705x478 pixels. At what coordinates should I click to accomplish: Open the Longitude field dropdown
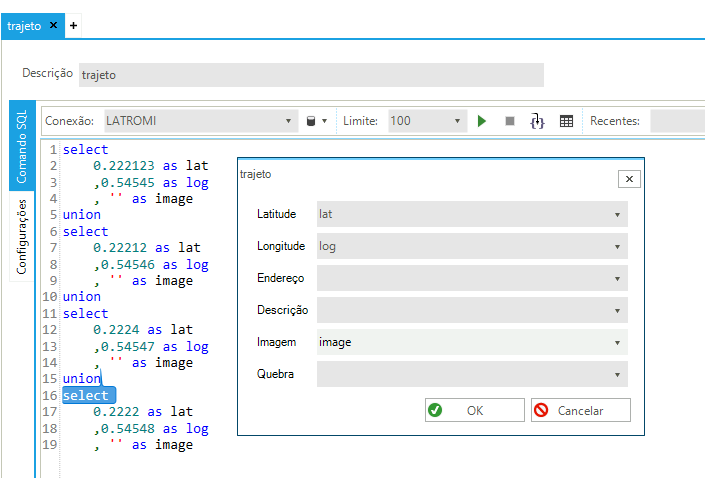[x=617, y=246]
